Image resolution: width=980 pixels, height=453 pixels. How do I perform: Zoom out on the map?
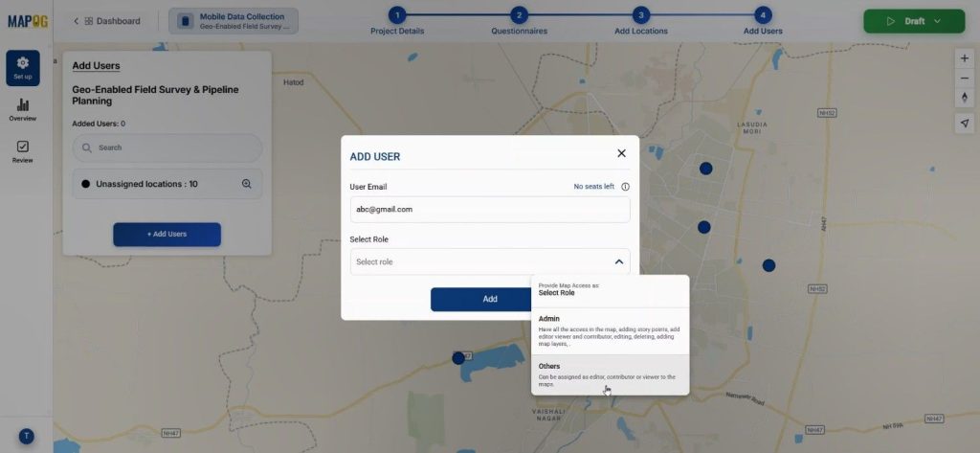[964, 79]
